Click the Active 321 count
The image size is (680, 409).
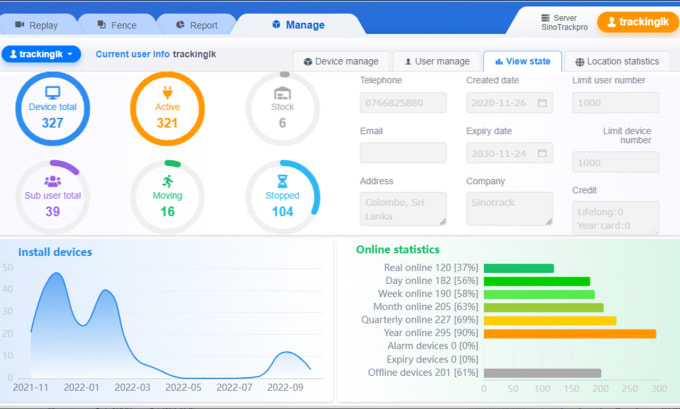tap(167, 123)
